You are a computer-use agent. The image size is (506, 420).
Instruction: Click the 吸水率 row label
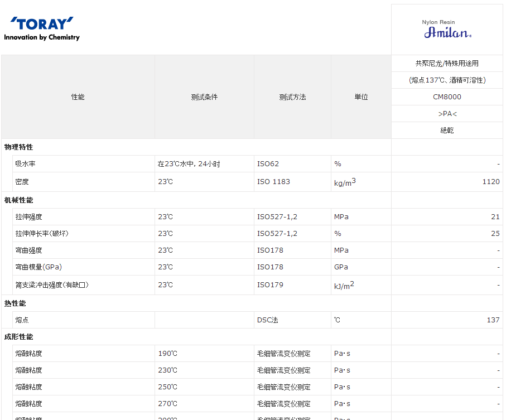[26, 164]
